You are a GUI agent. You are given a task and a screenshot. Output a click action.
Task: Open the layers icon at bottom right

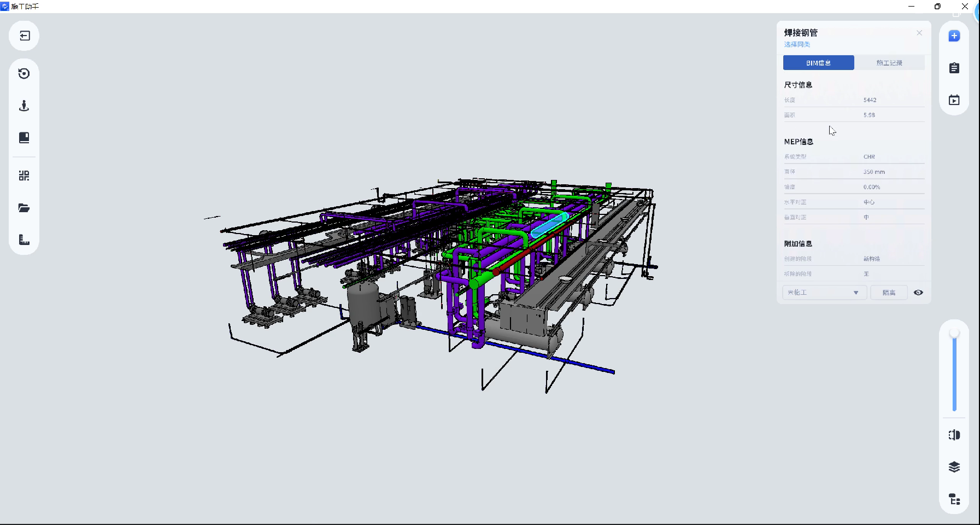click(955, 466)
